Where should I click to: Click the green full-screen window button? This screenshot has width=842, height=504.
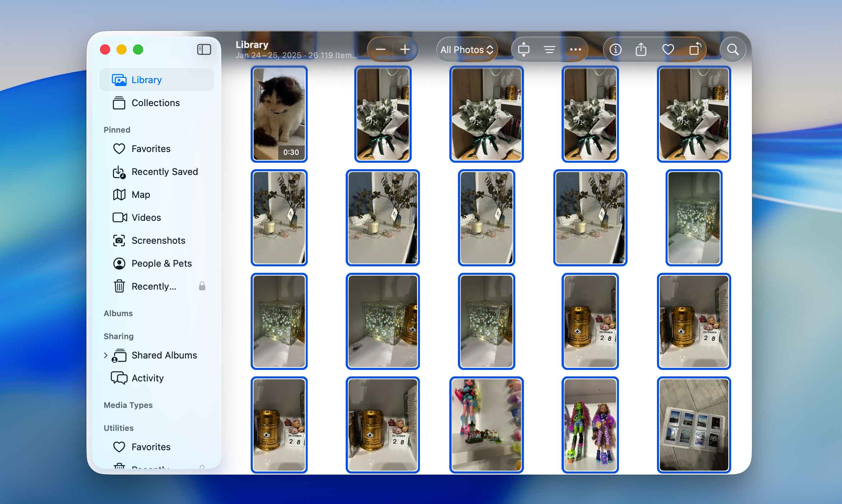click(x=138, y=49)
